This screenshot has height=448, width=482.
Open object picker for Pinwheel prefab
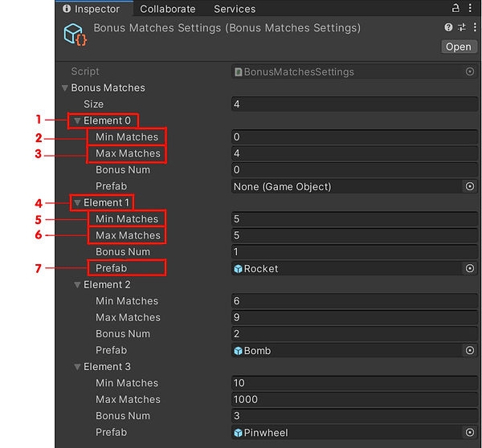[x=470, y=432]
